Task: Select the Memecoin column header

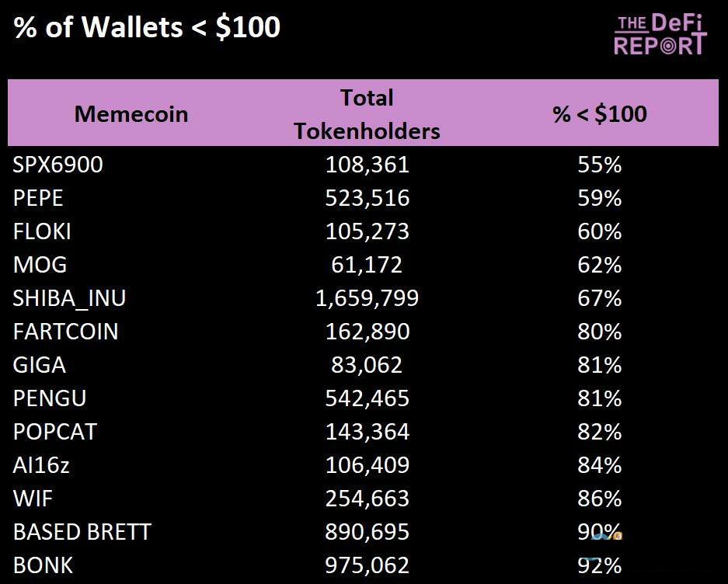Action: [x=131, y=114]
